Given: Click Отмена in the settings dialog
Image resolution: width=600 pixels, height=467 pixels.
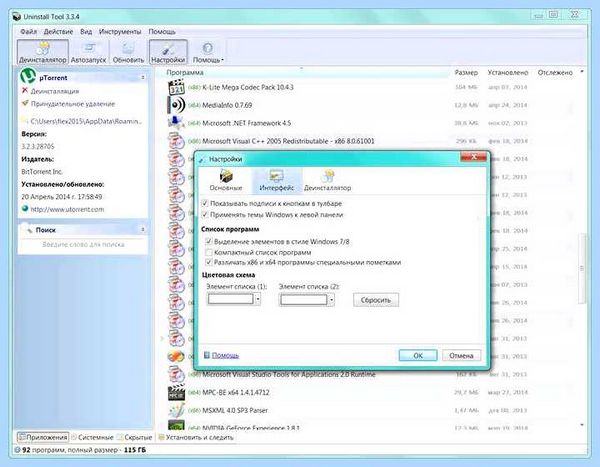Looking at the screenshot, I should pyautogui.click(x=461, y=355).
